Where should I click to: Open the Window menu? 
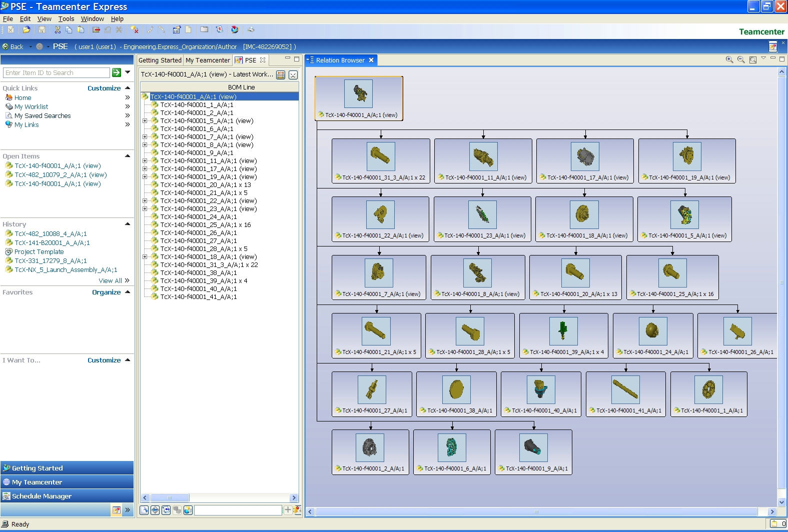tap(93, 18)
